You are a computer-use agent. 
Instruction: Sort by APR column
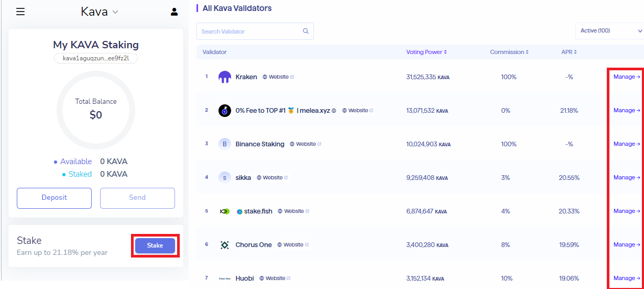pyautogui.click(x=569, y=52)
